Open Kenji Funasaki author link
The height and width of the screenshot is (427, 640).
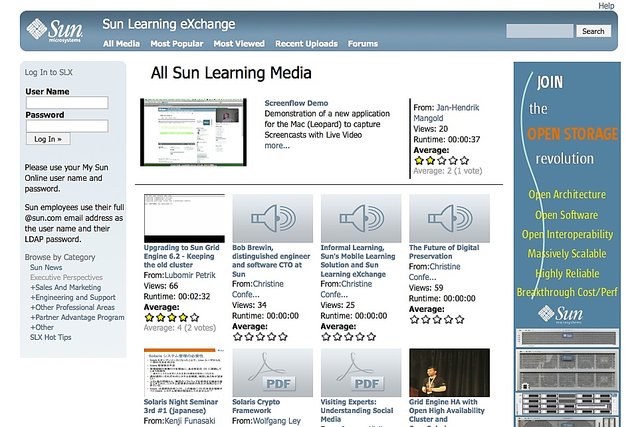(x=190, y=421)
